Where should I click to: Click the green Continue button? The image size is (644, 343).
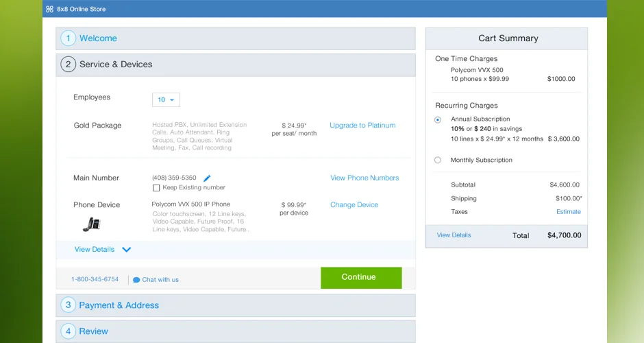coord(361,278)
